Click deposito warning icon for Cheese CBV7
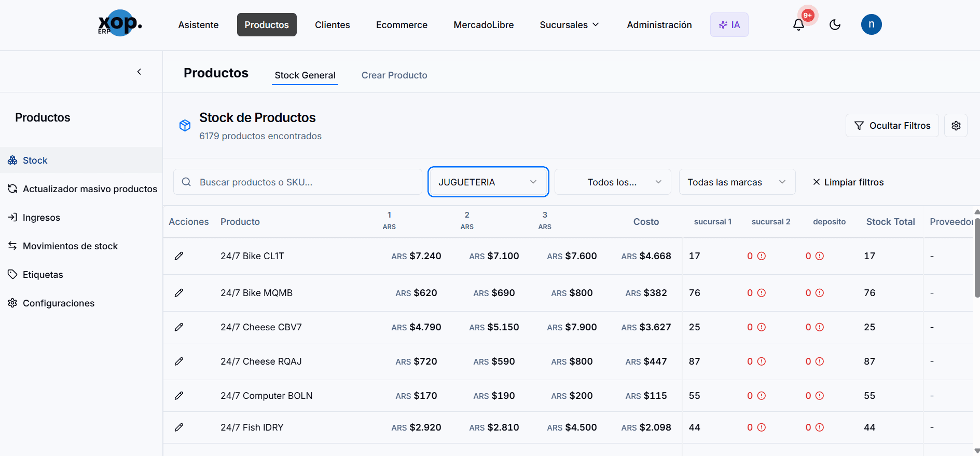This screenshot has width=980, height=456. [x=820, y=327]
